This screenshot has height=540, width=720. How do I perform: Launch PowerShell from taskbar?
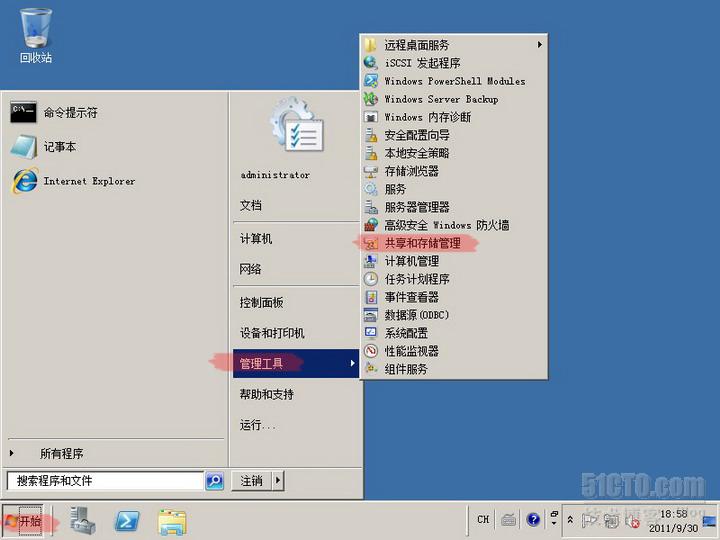tap(127, 521)
